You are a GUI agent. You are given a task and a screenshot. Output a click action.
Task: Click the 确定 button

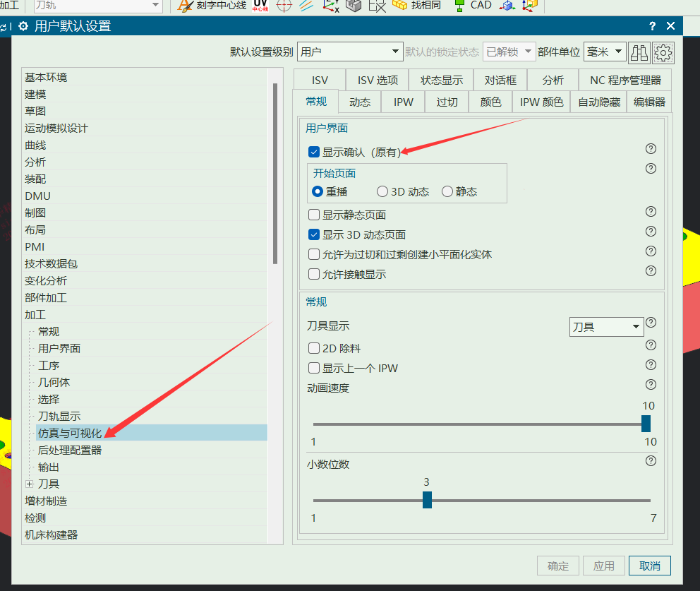coord(558,566)
